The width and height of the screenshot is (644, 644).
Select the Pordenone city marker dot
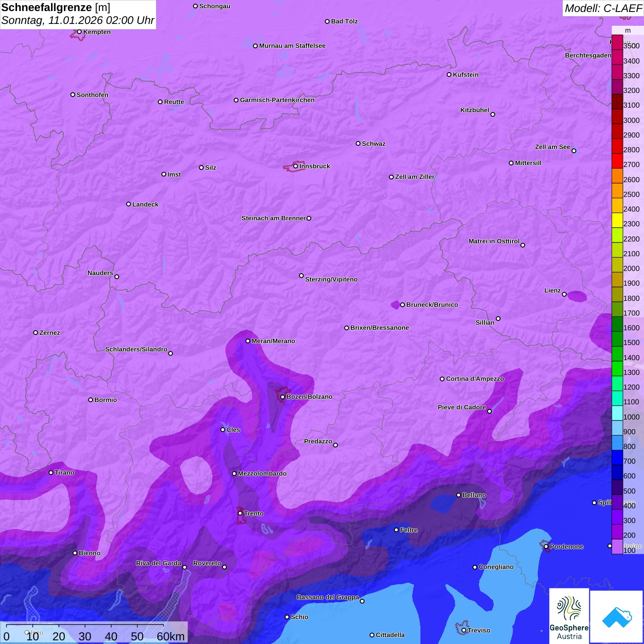(546, 546)
